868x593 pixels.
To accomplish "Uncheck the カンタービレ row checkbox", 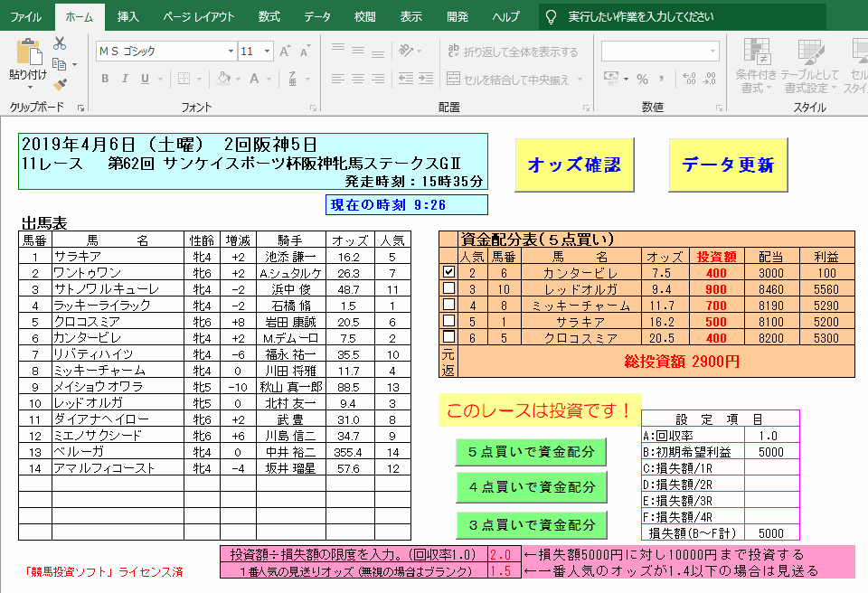I will (449, 271).
